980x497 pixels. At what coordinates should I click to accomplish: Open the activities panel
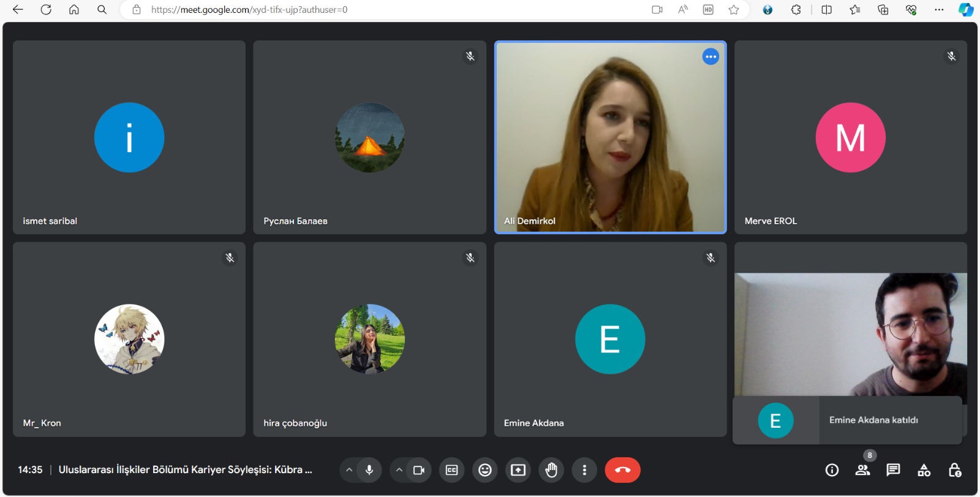[924, 470]
